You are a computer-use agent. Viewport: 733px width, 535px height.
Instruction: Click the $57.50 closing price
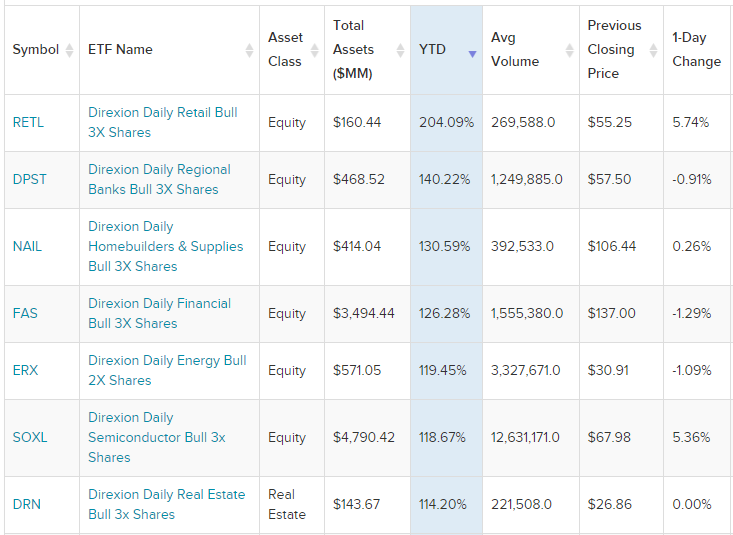(x=609, y=180)
